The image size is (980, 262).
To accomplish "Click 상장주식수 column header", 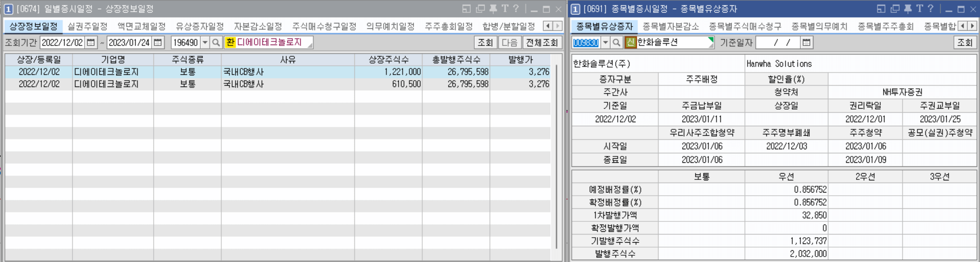I will coord(388,60).
